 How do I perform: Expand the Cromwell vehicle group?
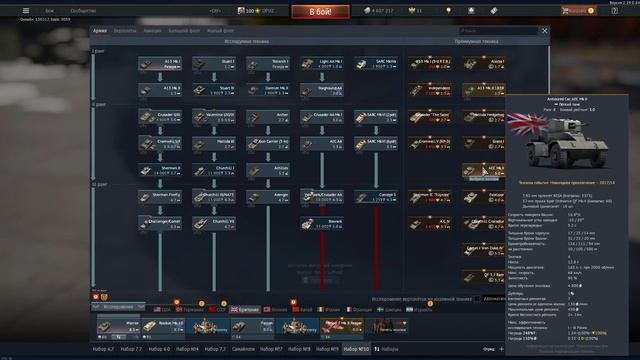pyautogui.click(x=160, y=144)
